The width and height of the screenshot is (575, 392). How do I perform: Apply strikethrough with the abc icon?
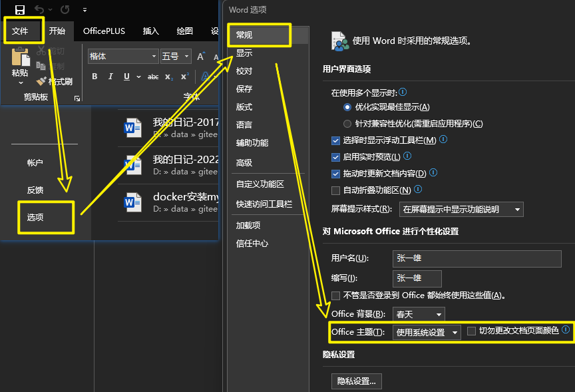pyautogui.click(x=153, y=77)
